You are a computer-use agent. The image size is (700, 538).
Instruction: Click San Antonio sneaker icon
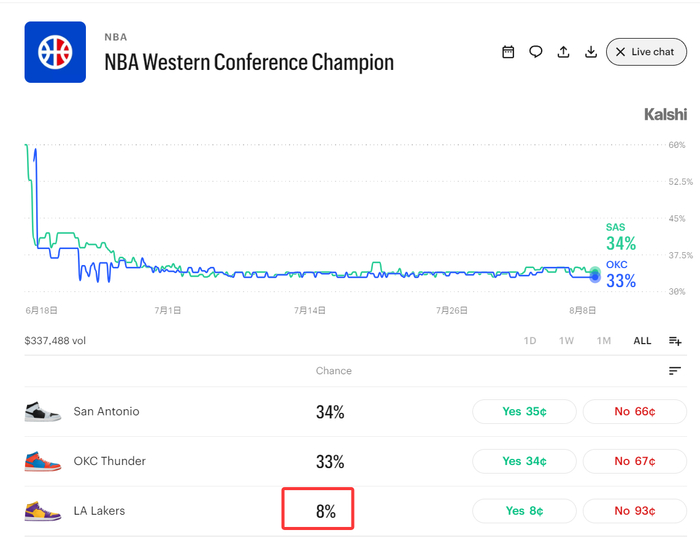[x=42, y=411]
